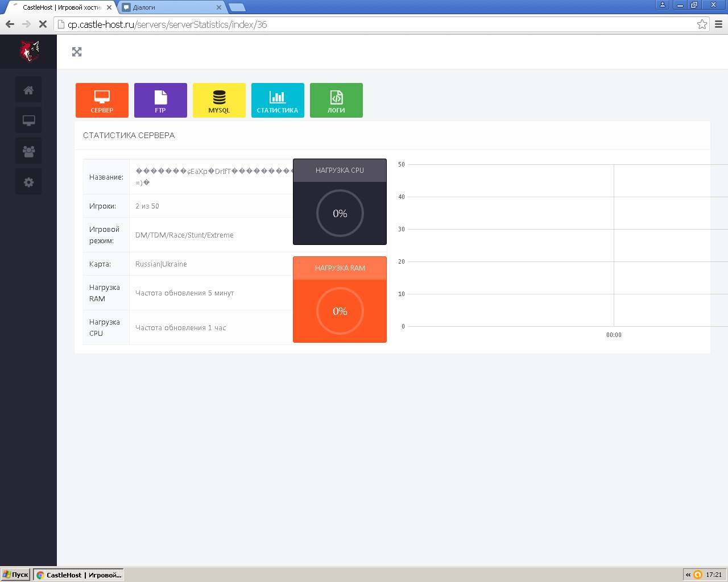Switch to the Діалоги browser tab
This screenshot has height=582, width=728.
pyautogui.click(x=171, y=7)
